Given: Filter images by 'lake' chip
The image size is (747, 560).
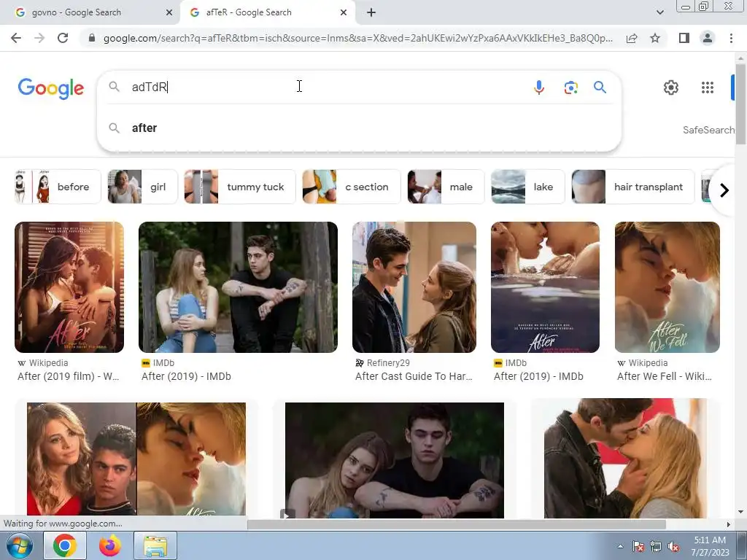Looking at the screenshot, I should [528, 187].
